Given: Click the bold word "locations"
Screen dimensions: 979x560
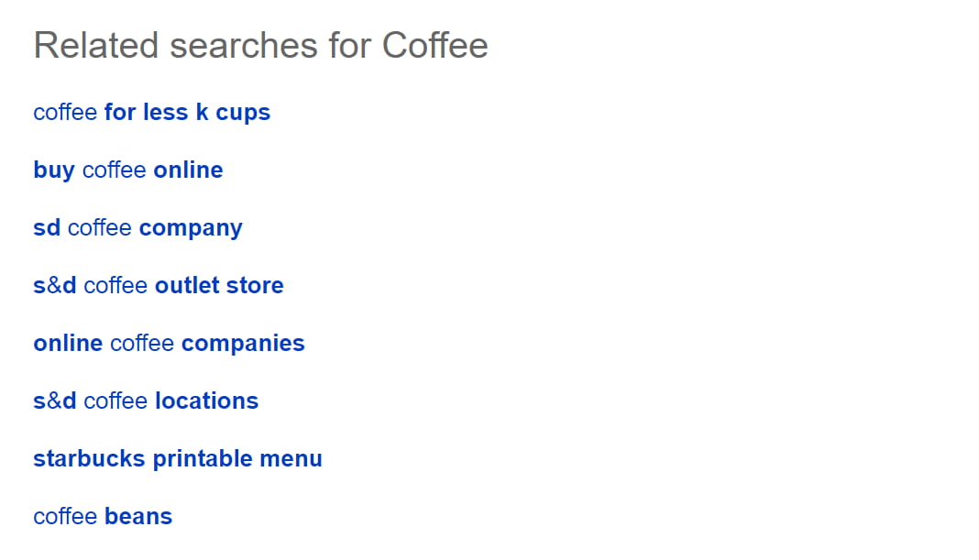Looking at the screenshot, I should click(x=206, y=401).
